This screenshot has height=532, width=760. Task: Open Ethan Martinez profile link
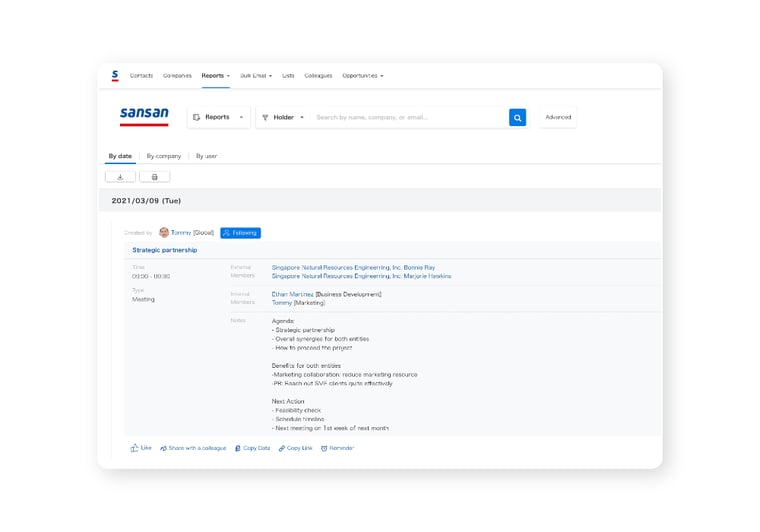point(293,294)
